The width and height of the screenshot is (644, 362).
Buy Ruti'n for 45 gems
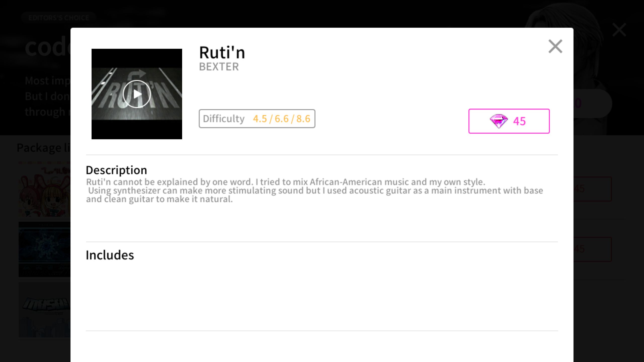509,121
